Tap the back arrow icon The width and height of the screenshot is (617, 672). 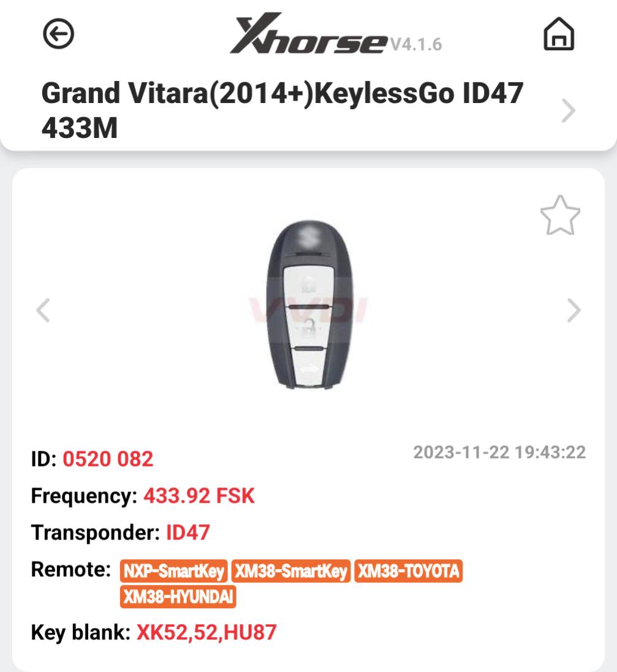(59, 34)
